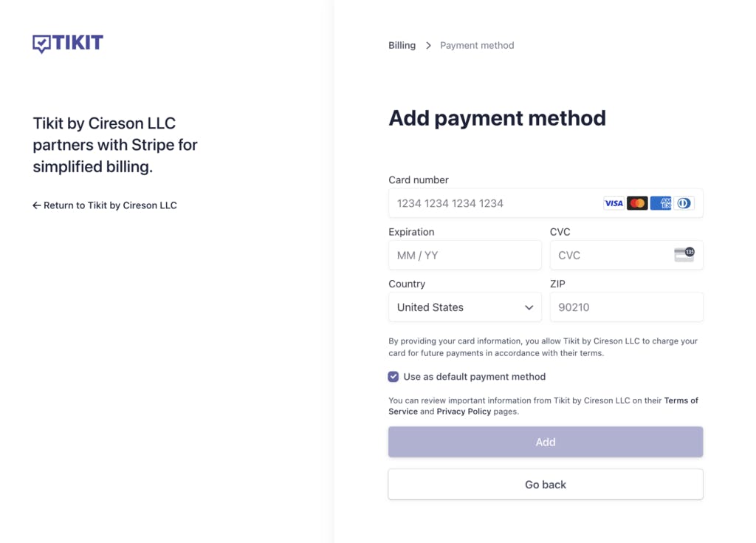Click the American Express icon
Viewport: 756px width, 543px height.
coord(661,203)
